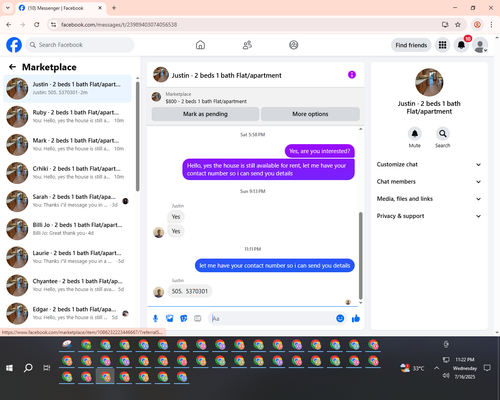Image resolution: width=500 pixels, height=400 pixels.
Task: Mute this chat with the bell icon
Action: [x=415, y=134]
